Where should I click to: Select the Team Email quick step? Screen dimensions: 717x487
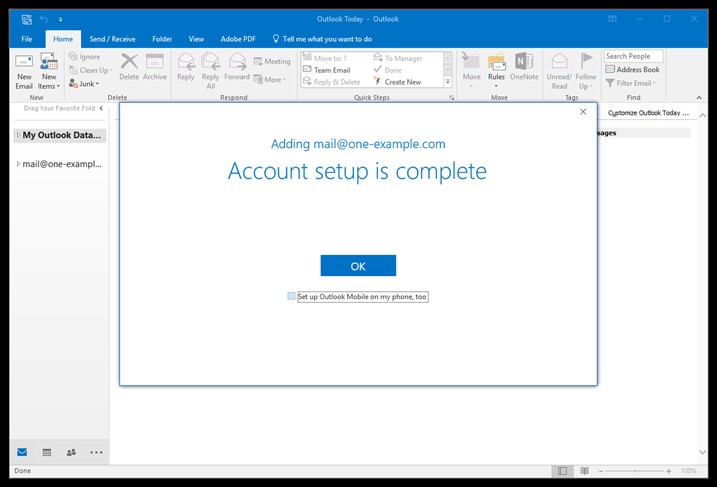[326, 70]
